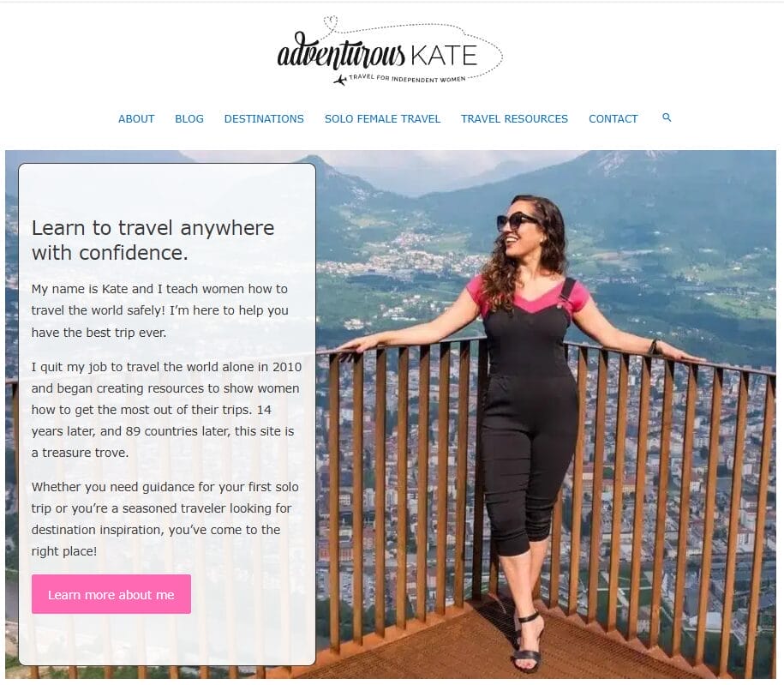Click the heart doodle above the logo
The width and height of the screenshot is (784, 685).
(x=331, y=22)
